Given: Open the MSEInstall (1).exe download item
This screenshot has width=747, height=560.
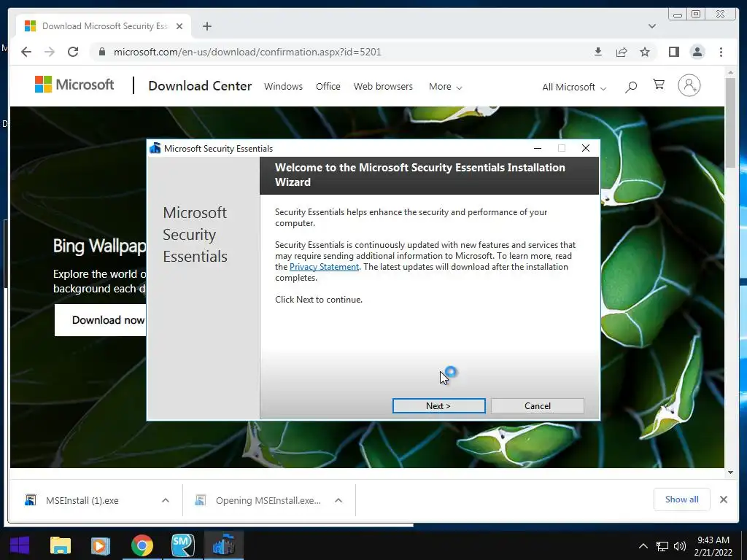Looking at the screenshot, I should (82, 500).
